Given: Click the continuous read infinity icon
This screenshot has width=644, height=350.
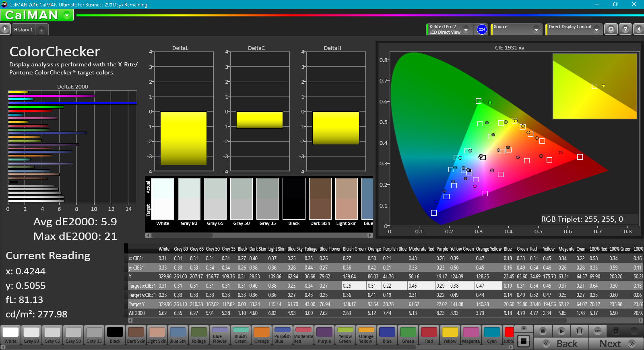Looking at the screenshot, I should (x=598, y=331).
